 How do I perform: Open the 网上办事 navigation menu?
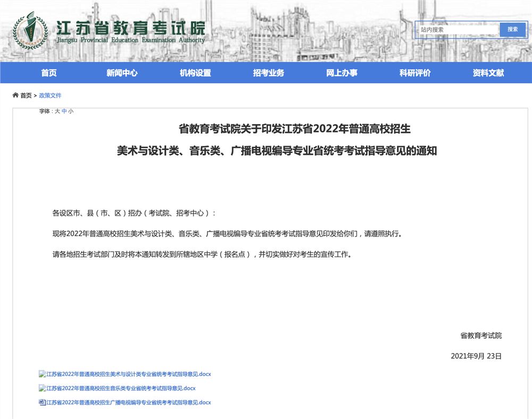pyautogui.click(x=342, y=72)
